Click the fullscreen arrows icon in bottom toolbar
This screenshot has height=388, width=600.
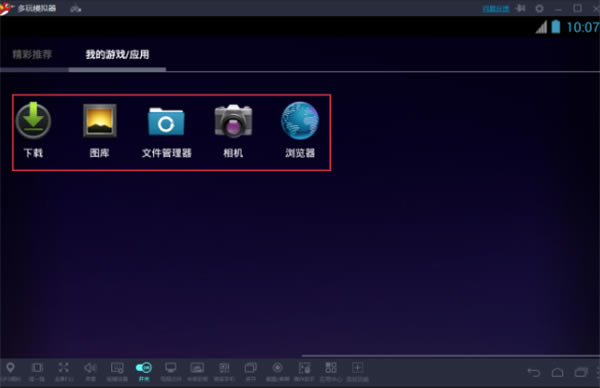[64, 368]
